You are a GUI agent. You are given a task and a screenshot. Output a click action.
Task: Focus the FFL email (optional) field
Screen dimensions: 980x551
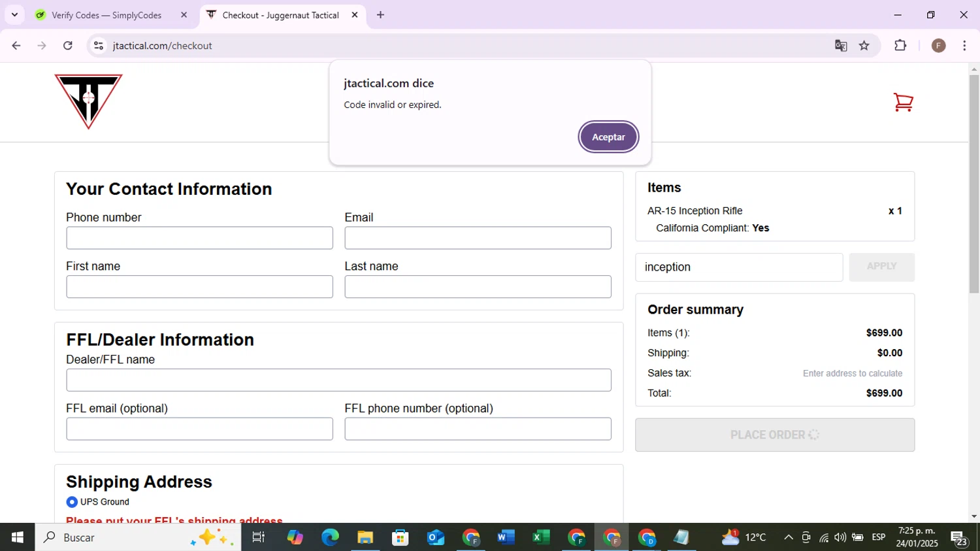point(199,429)
